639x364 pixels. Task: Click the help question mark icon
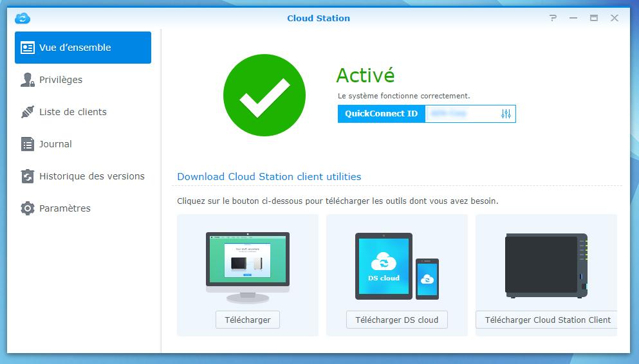coord(553,18)
